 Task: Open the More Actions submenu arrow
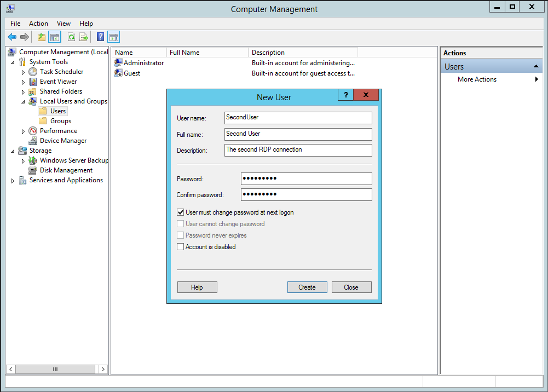pos(537,79)
